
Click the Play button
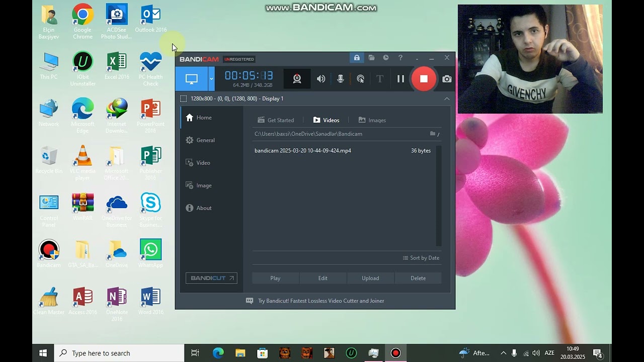(x=275, y=278)
